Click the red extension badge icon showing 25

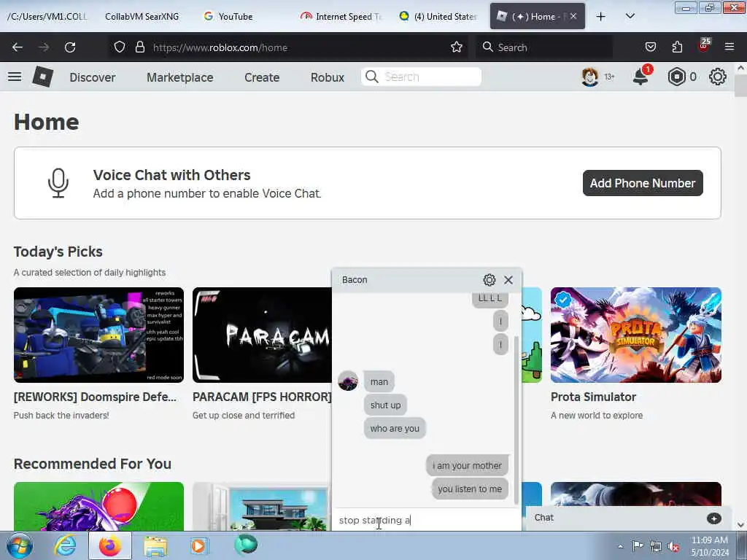click(x=704, y=46)
